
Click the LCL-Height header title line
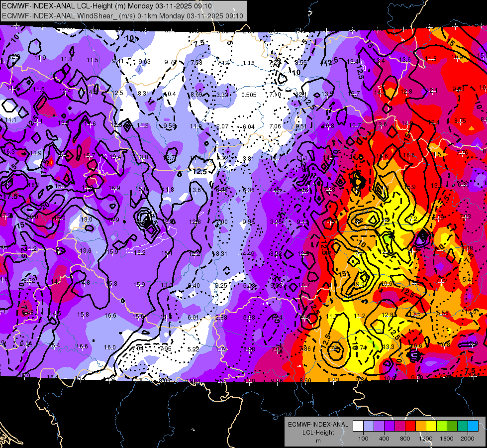point(107,6)
